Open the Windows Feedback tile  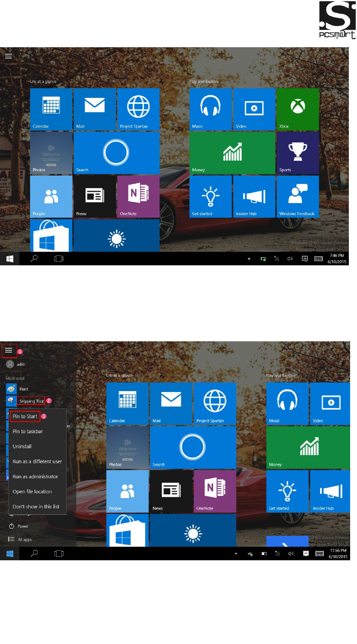[298, 196]
